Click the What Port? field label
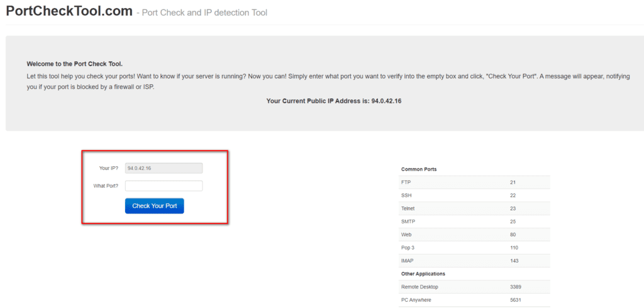This screenshot has height=308, width=644. (106, 186)
